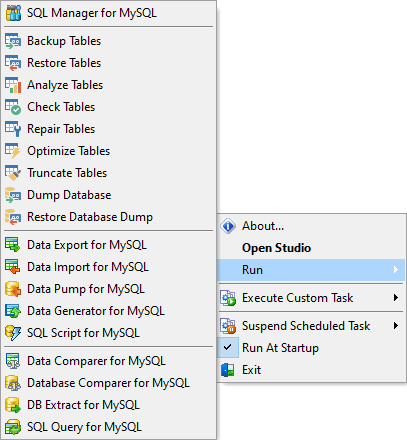Screen dimensions: 407x440
Task: Click the Truncate Tables label
Action: point(67,173)
